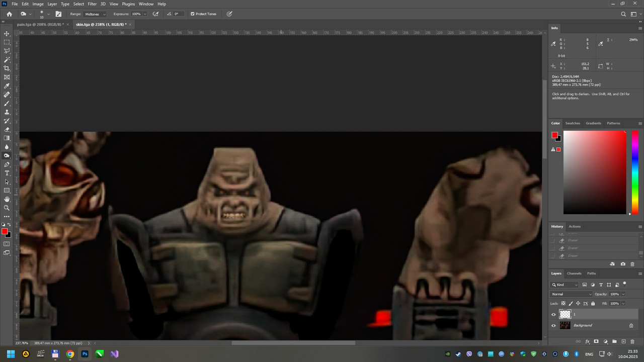Open the Filter menu

pyautogui.click(x=92, y=4)
